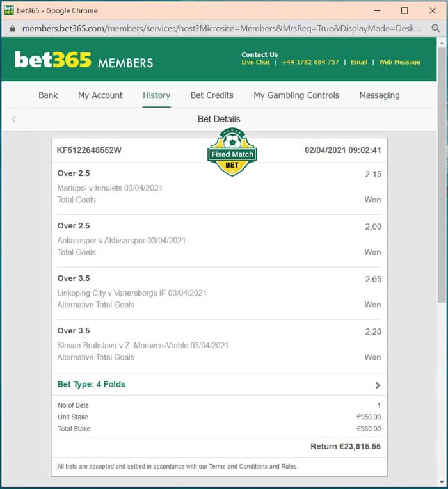Maximize the Chrome window
The width and height of the screenshot is (448, 489).
click(x=404, y=11)
